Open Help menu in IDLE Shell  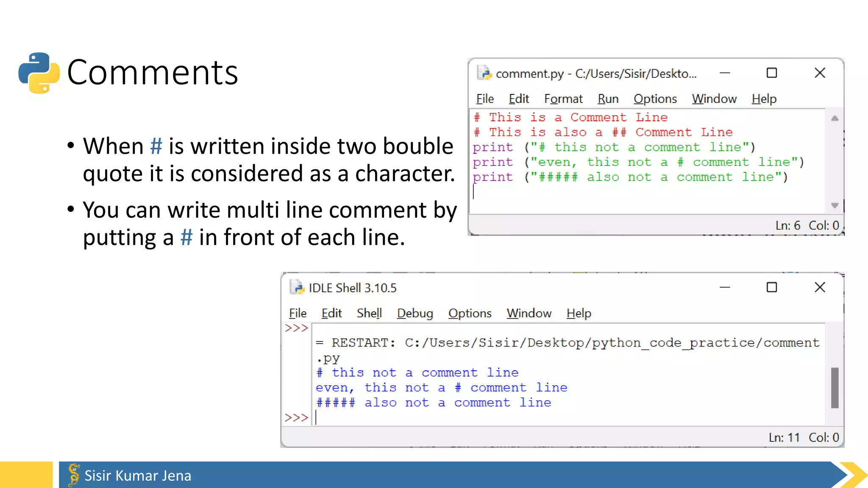coord(579,313)
